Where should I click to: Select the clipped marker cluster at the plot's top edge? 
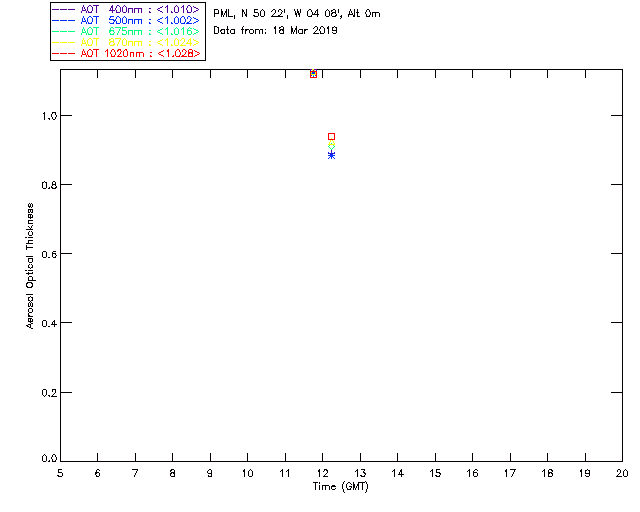coord(313,73)
